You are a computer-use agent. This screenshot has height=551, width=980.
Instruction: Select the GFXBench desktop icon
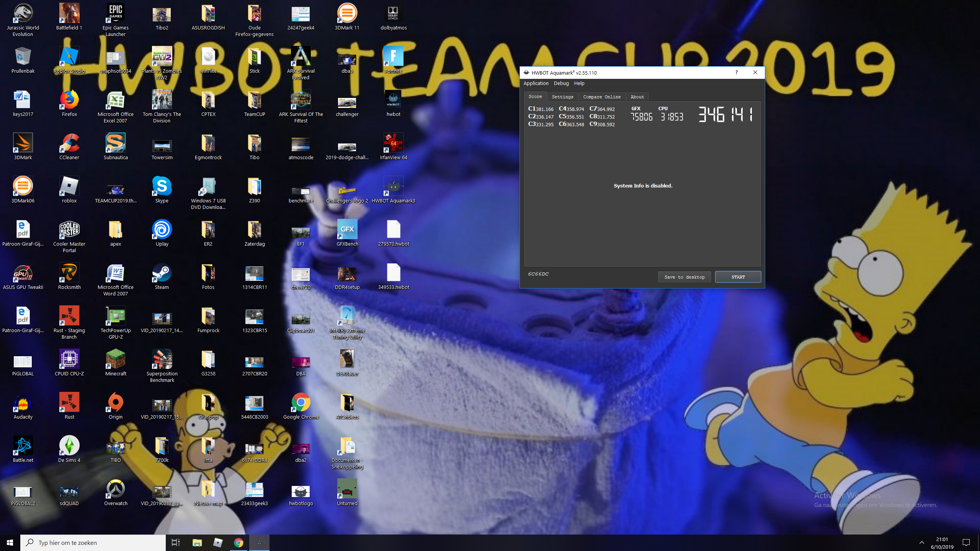[x=347, y=233]
